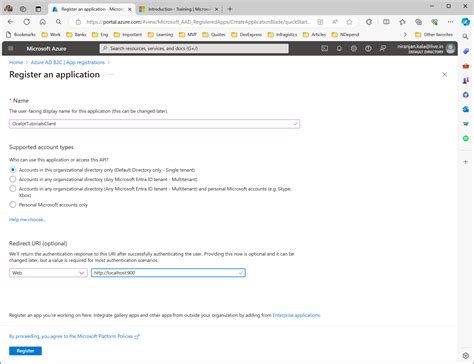This screenshot has width=474, height=364.
Task: Open the Articles bookmarks folder
Action: [x=314, y=34]
